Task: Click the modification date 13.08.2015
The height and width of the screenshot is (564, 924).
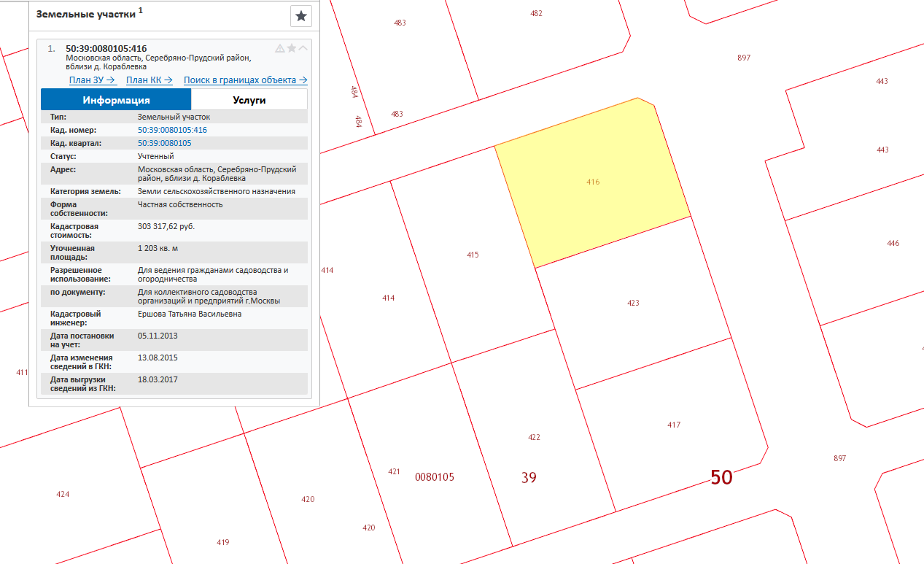Action: point(158,358)
